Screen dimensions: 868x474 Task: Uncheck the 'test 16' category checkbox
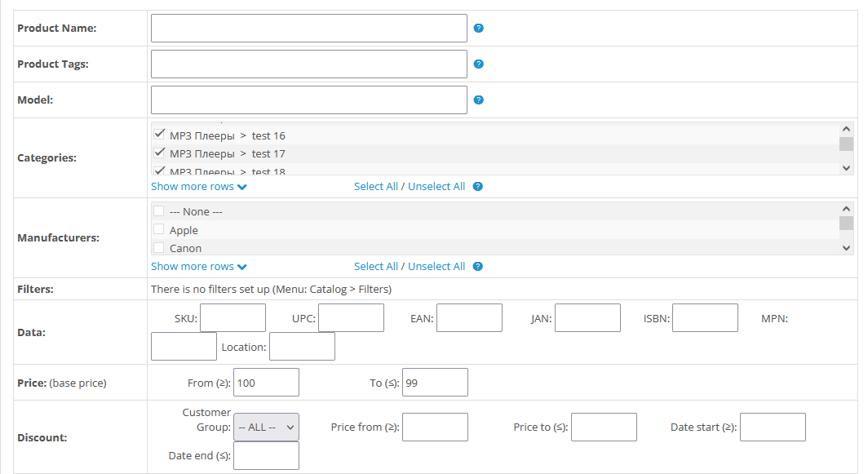[159, 135]
